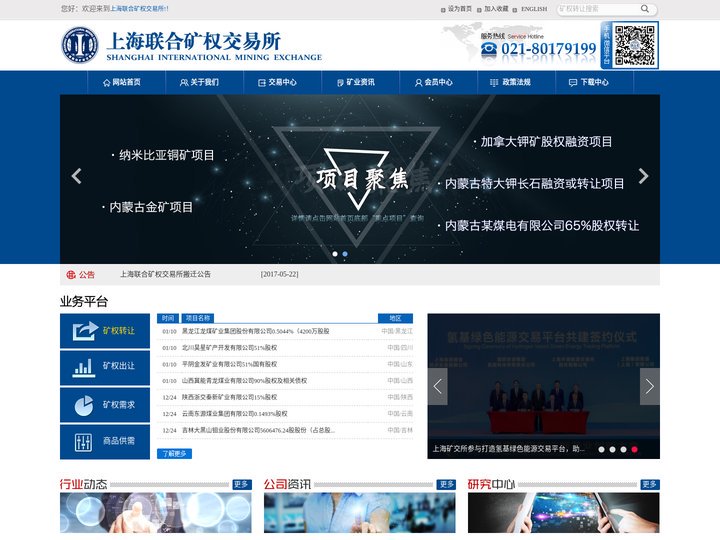Open listing 北川昊星矿产开发有限公司51%股权

click(230, 348)
